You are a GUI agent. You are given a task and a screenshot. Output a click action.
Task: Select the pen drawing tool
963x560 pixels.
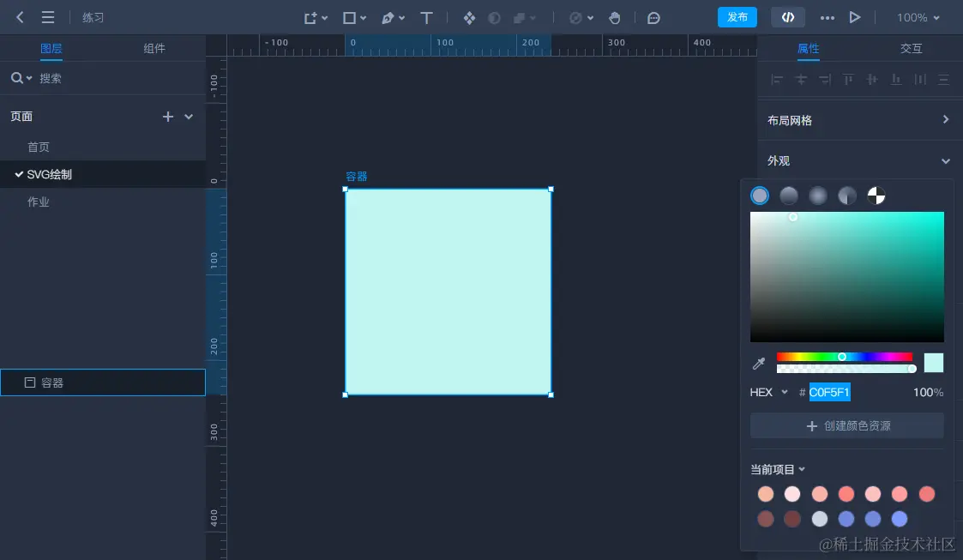pos(388,18)
